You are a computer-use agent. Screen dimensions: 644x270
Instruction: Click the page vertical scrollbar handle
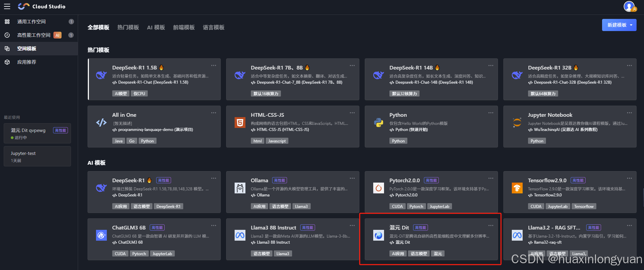click(643, 197)
